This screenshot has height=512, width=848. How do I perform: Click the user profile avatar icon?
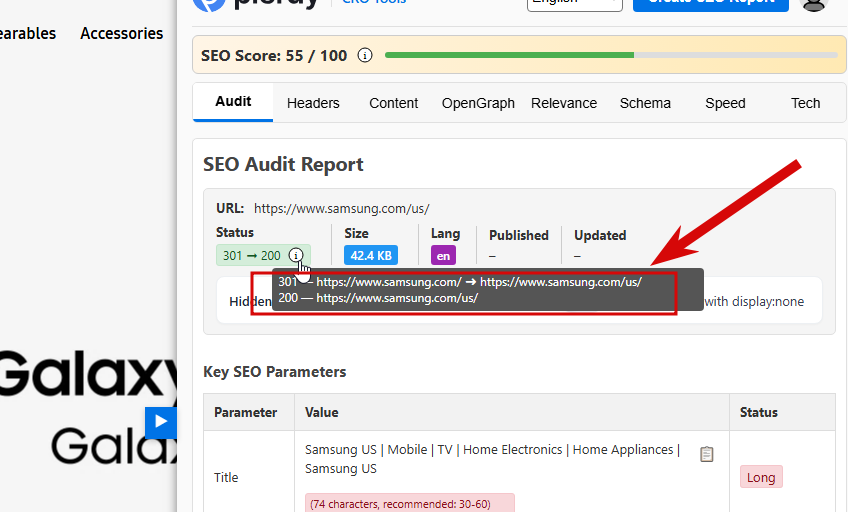coord(814,4)
